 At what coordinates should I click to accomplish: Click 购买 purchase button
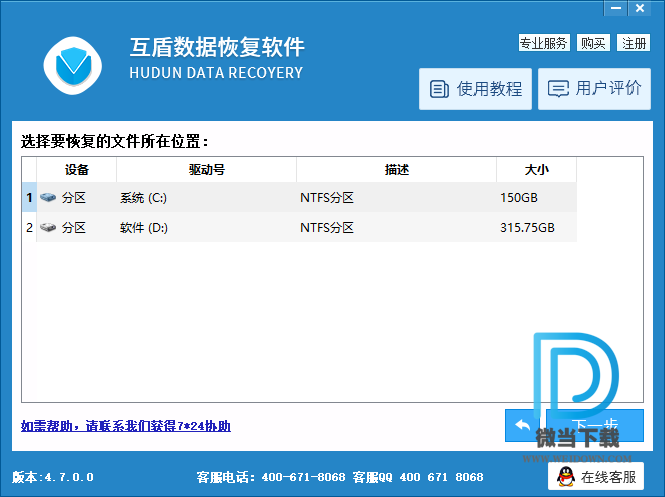click(593, 43)
